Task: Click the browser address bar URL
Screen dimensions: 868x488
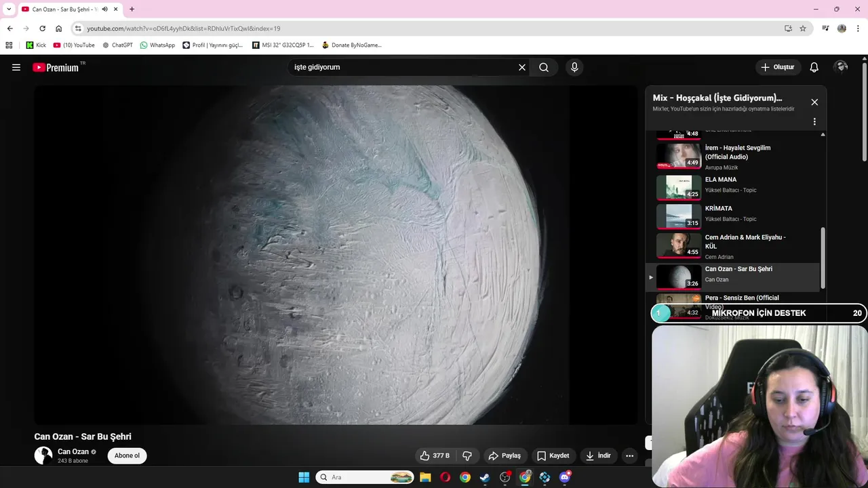Action: 183,28
